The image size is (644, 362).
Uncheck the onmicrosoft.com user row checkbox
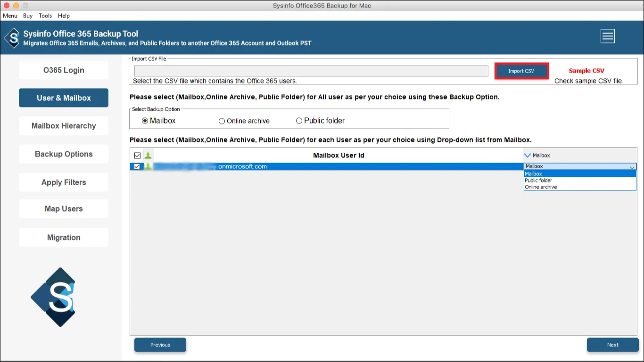pos(137,166)
